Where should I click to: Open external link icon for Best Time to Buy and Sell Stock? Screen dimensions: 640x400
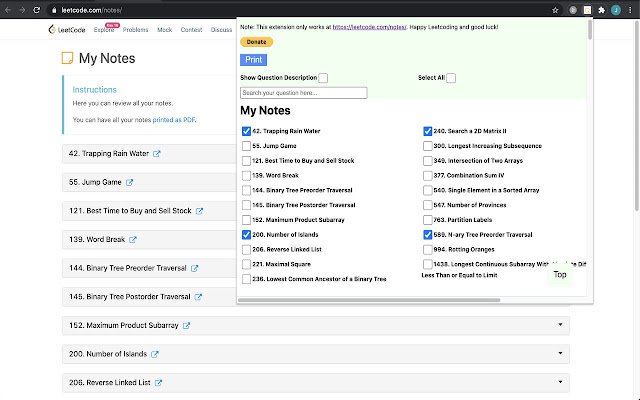199,211
